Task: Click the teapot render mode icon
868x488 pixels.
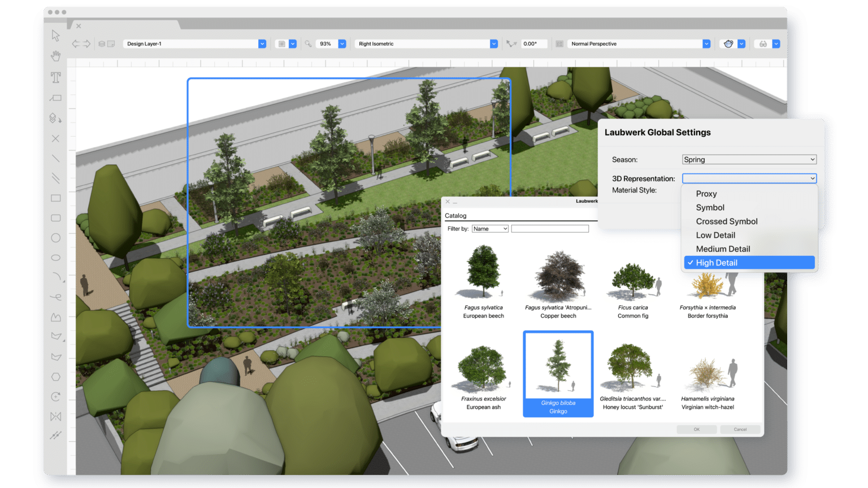Action: click(728, 44)
